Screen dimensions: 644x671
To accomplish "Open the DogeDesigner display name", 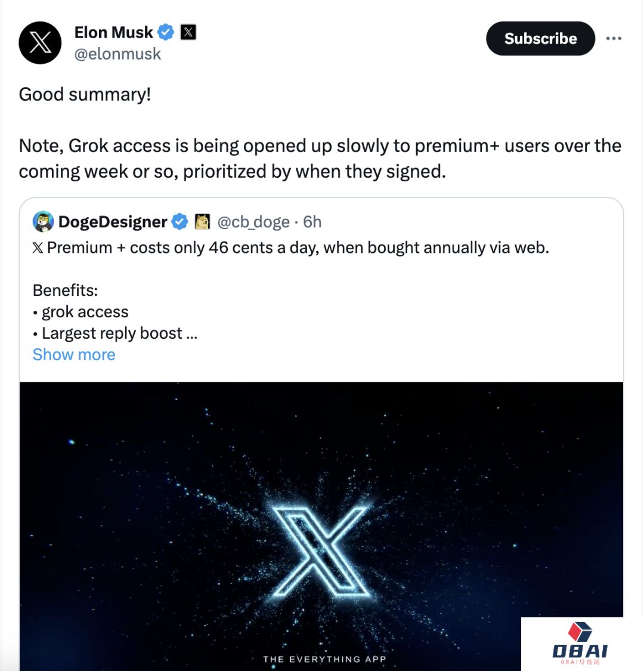I will tap(113, 222).
